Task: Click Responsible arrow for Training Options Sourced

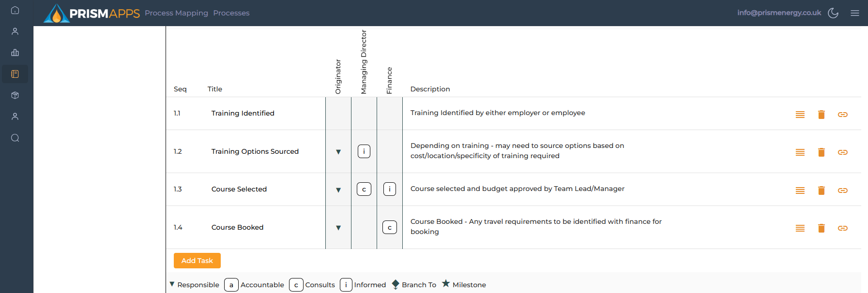Action: [x=338, y=152]
